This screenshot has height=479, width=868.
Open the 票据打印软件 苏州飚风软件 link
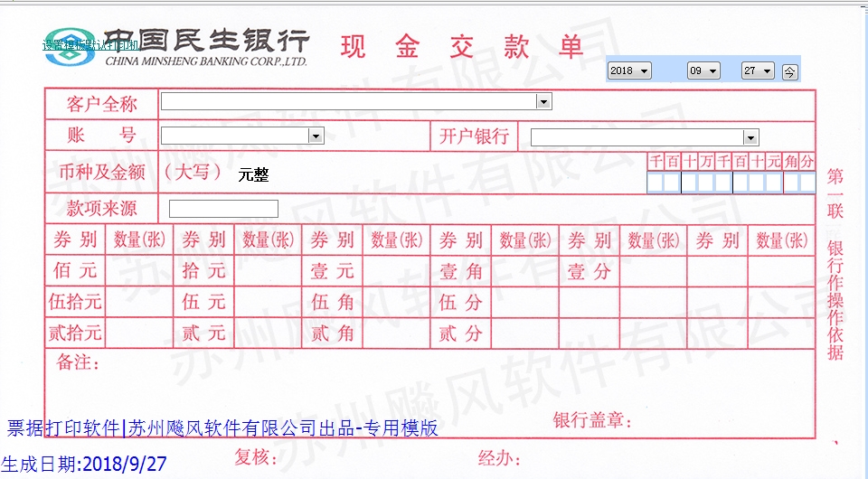click(x=222, y=428)
